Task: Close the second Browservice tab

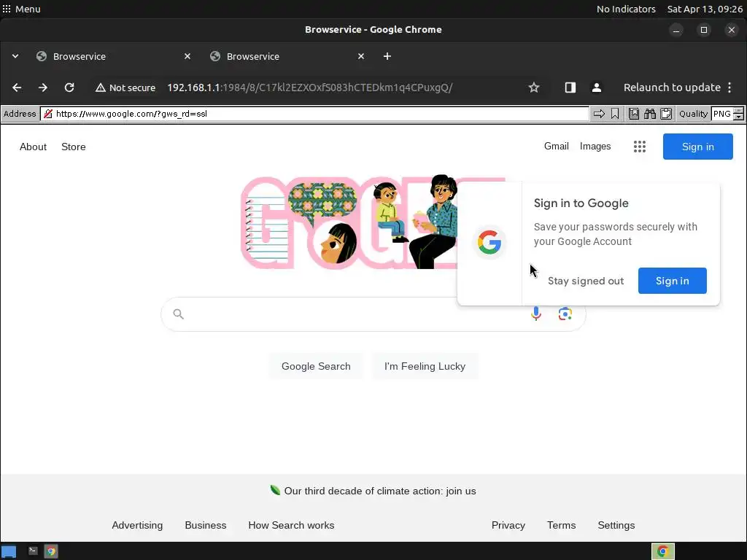Action: 361,56
